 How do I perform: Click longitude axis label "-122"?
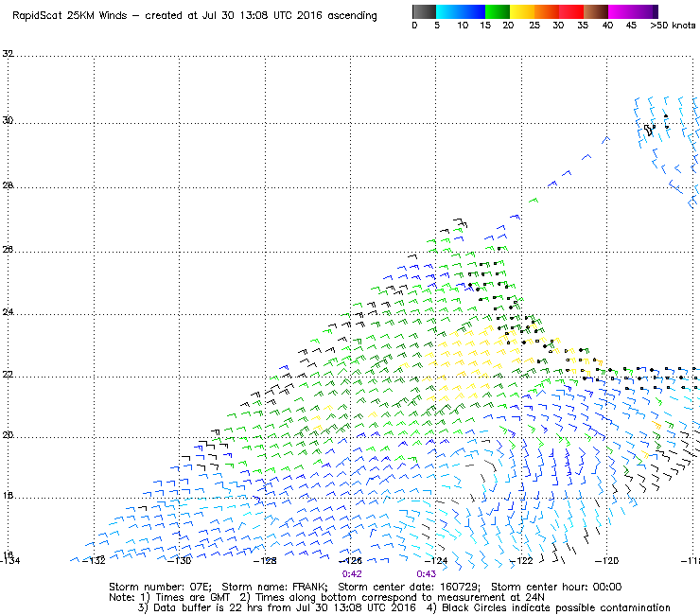pos(521,560)
